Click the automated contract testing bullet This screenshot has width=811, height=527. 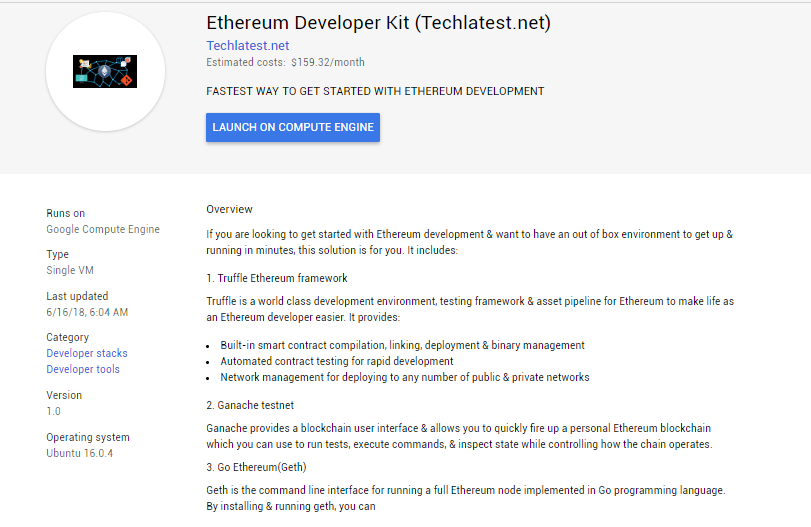337,361
